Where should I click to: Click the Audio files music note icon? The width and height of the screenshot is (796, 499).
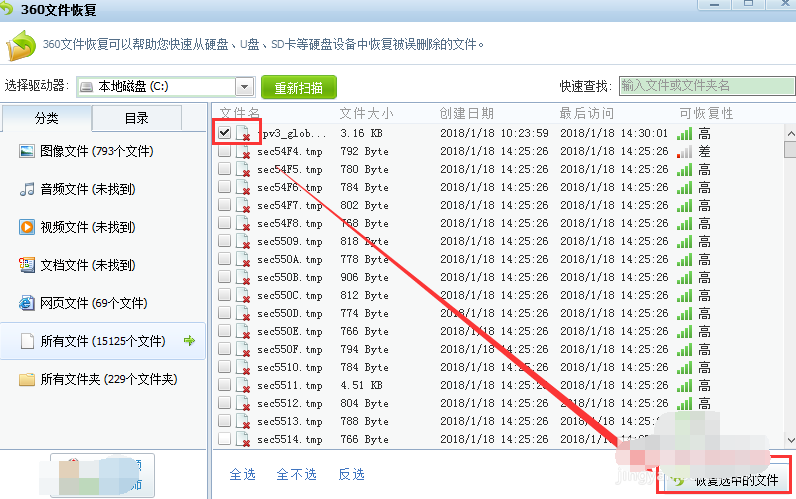(26, 189)
